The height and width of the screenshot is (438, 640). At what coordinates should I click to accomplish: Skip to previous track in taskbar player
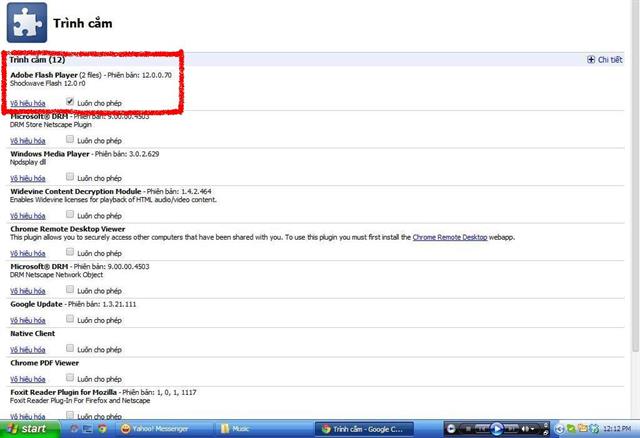coord(482,428)
